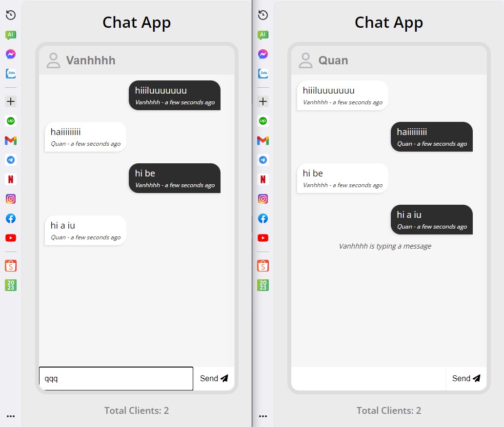Click user avatar icon next to Vanhhhh
Viewport: 504px width, 427px height.
pyautogui.click(x=53, y=60)
